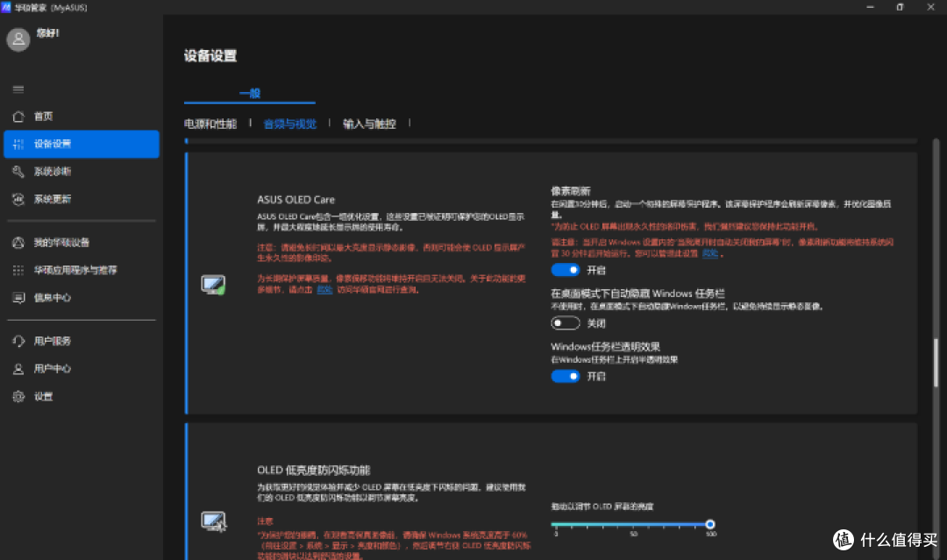Click the 像素刷新 heading text

point(570,191)
